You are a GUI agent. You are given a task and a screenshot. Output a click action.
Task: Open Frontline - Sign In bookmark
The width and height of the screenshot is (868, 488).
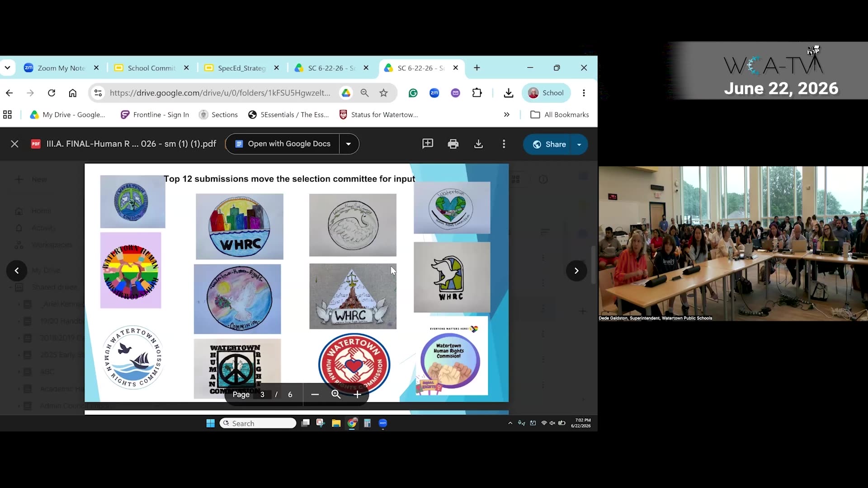point(155,115)
